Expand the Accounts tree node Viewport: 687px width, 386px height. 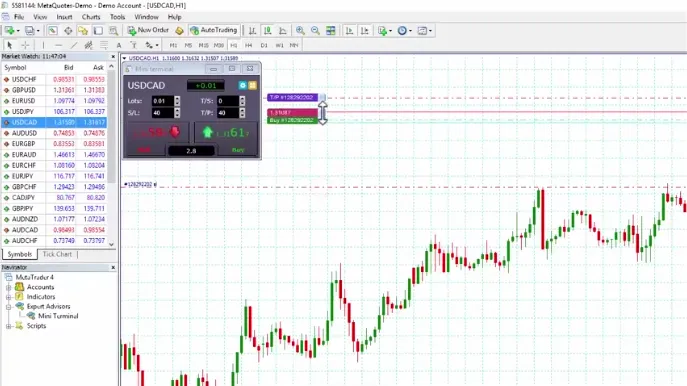[x=8, y=287]
